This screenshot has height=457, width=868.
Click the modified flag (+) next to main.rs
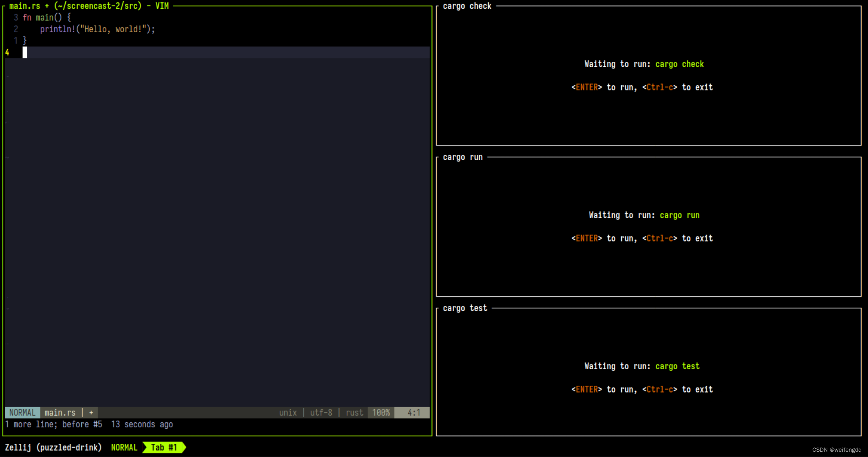(91, 412)
